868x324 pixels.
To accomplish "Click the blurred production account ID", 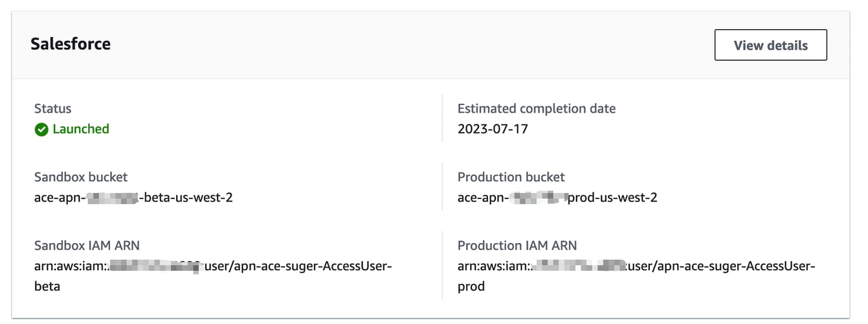I will click(x=581, y=266).
